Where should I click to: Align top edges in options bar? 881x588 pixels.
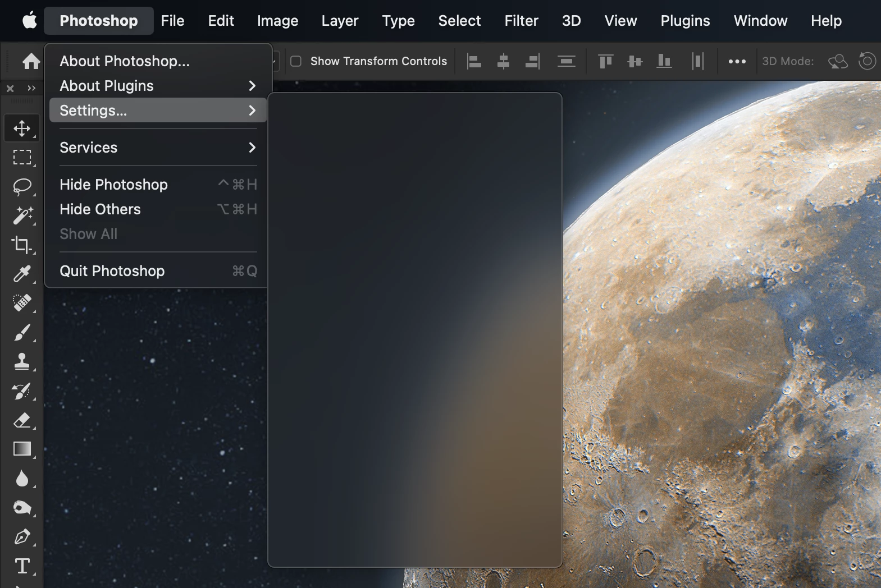[605, 61]
